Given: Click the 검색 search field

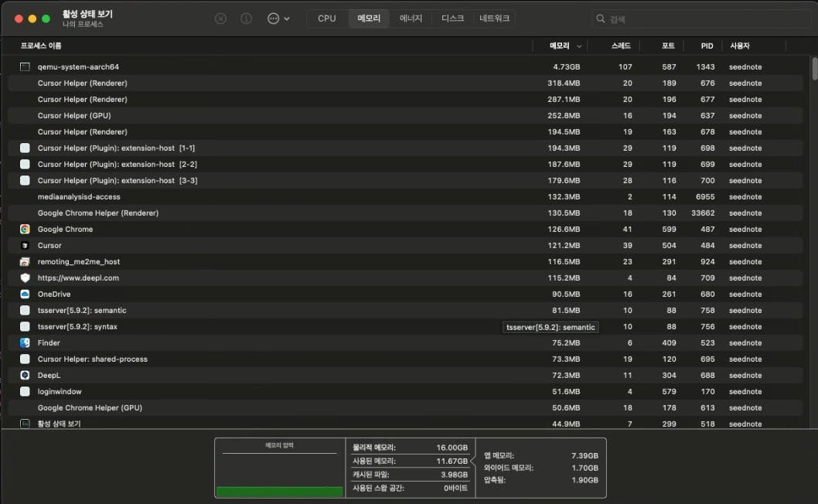Looking at the screenshot, I should 702,19.
